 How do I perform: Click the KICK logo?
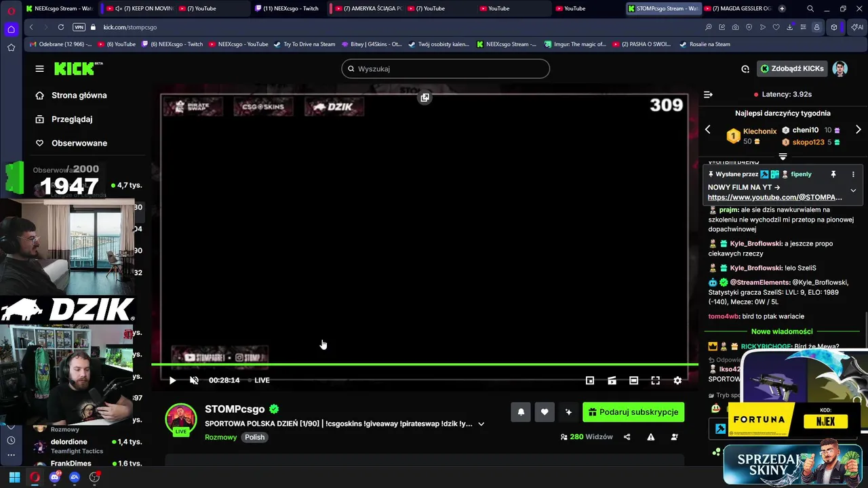coord(78,68)
